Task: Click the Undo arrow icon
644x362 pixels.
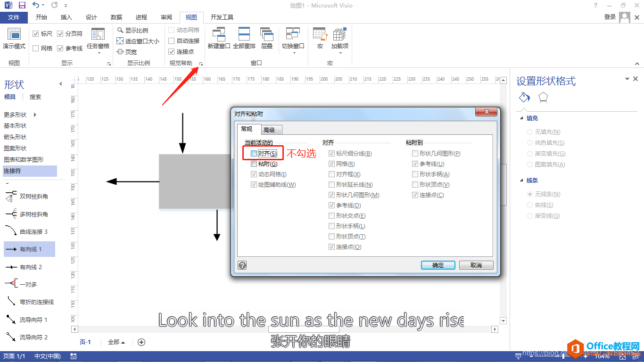Action: pos(36,5)
